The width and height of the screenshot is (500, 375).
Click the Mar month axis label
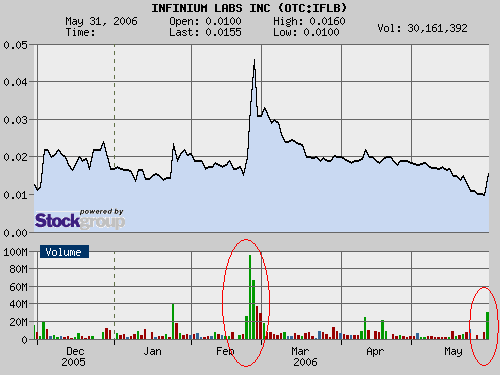300,351
